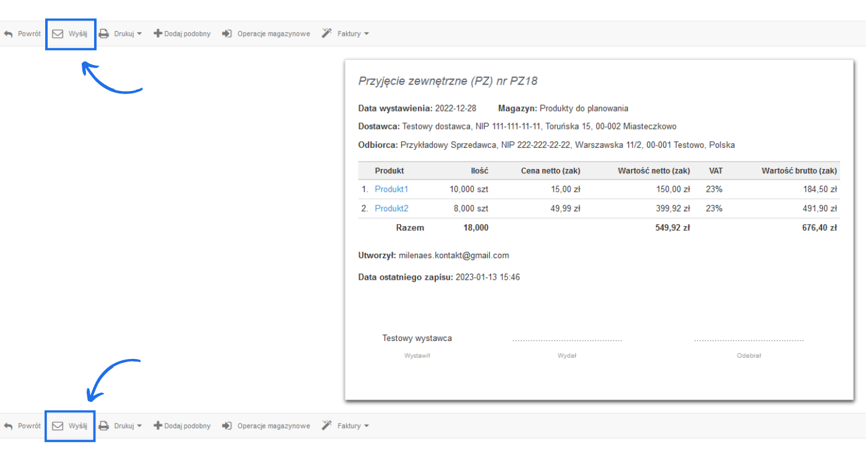The image size is (868, 463).
Task: Open the Produkt2 product link
Action: pyautogui.click(x=391, y=209)
